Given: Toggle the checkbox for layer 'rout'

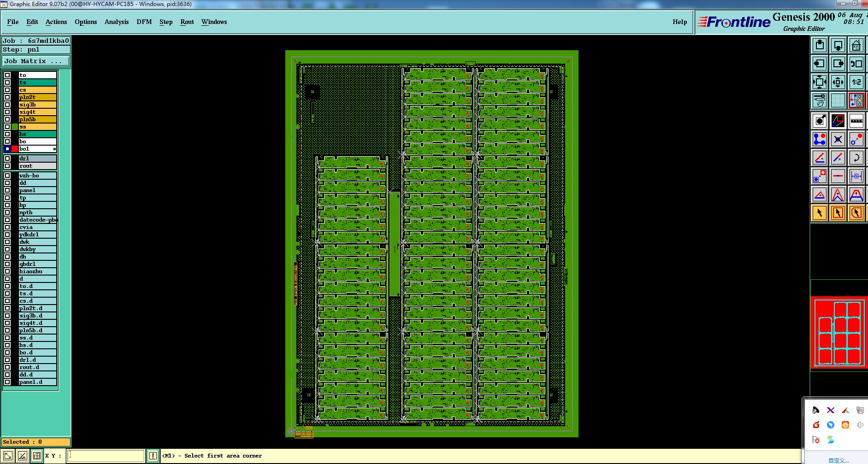Looking at the screenshot, I should 7,166.
